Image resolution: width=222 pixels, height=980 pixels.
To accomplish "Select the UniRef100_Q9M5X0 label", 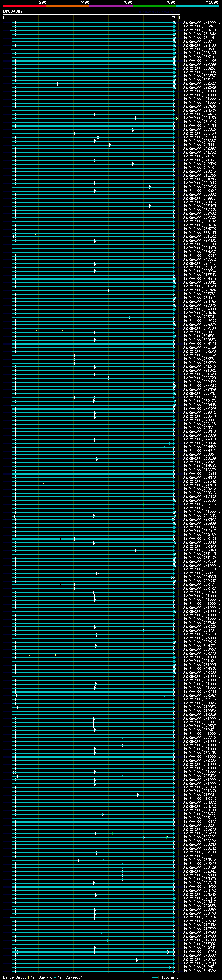I will (x=199, y=110).
